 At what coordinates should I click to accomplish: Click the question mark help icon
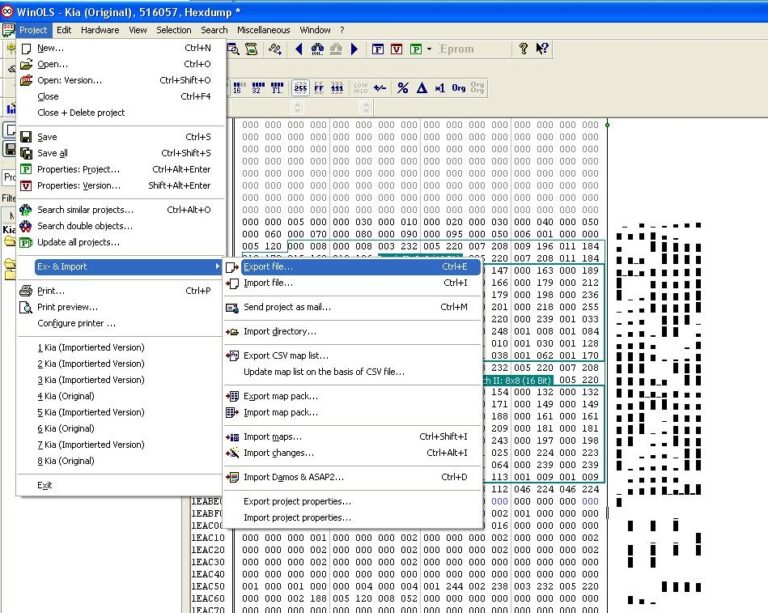(x=523, y=48)
